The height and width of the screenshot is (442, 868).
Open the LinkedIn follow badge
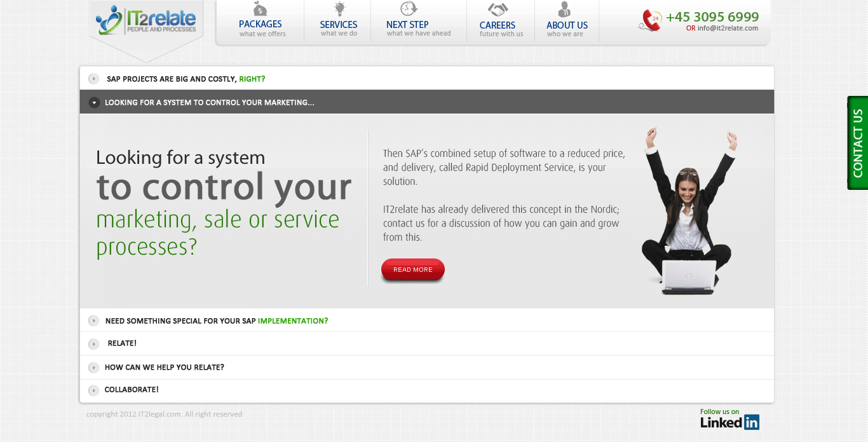click(729, 419)
